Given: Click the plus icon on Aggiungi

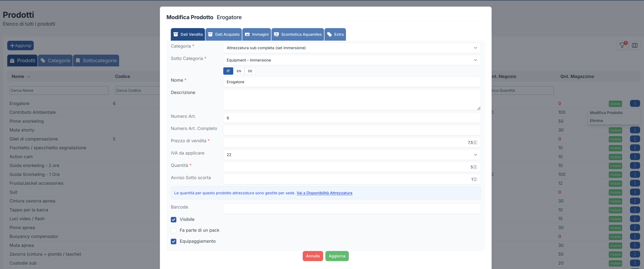Looking at the screenshot, I should pos(12,46).
